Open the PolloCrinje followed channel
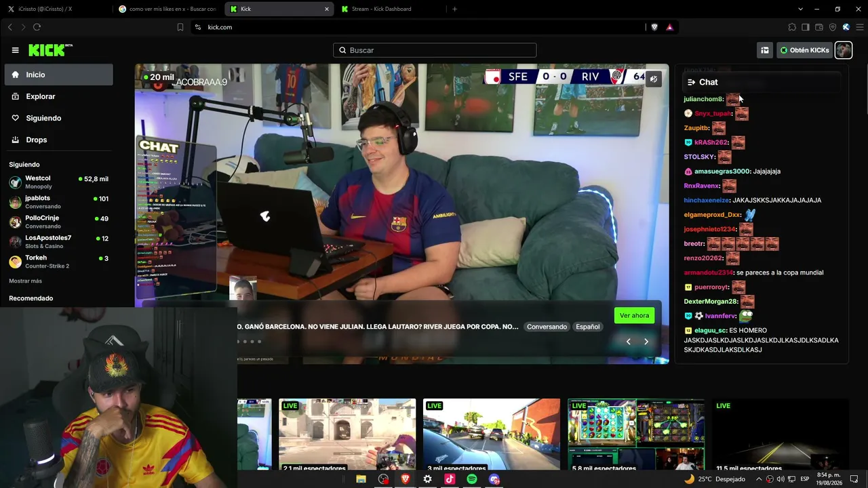Viewport: 868px width, 488px height. point(59,222)
